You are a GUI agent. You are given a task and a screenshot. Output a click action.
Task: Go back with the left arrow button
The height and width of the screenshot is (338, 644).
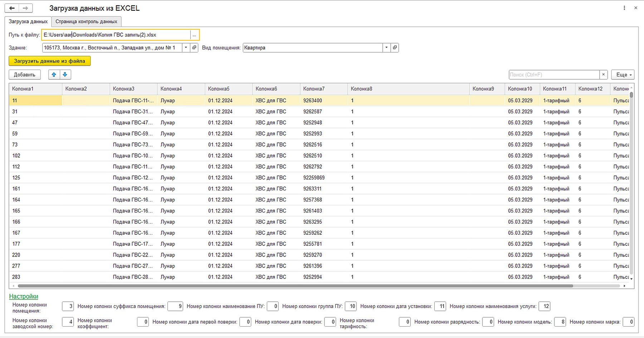[x=12, y=8]
